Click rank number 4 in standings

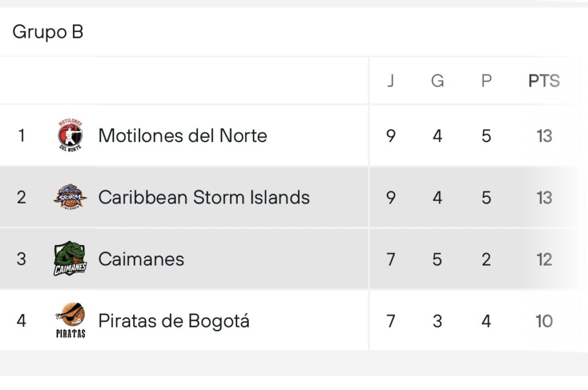tap(21, 321)
